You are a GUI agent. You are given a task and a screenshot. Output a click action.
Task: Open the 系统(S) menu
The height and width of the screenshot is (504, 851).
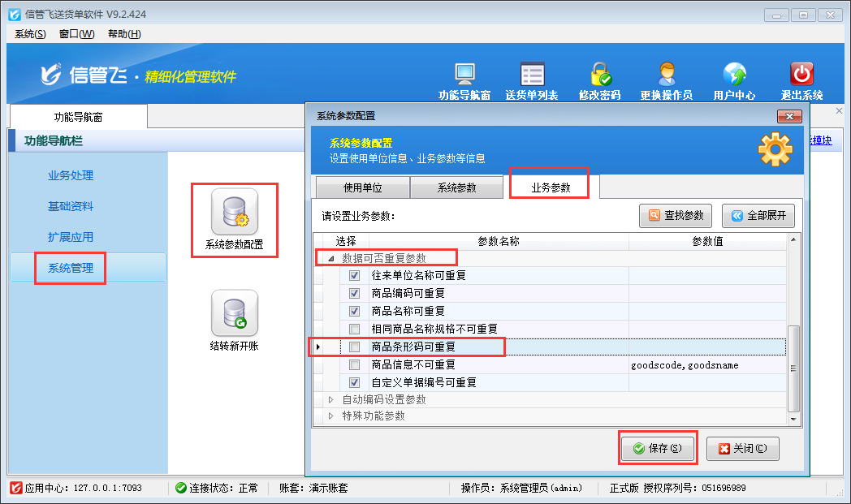pyautogui.click(x=30, y=33)
